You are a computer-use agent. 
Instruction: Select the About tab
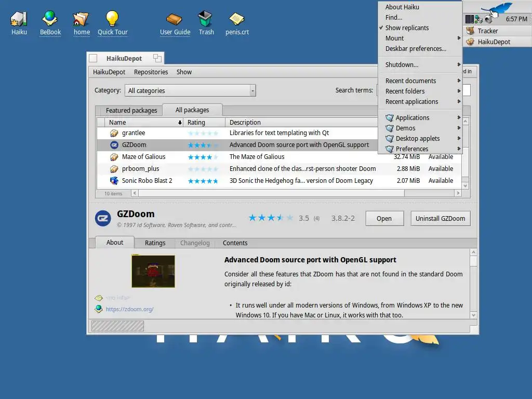[x=115, y=242]
